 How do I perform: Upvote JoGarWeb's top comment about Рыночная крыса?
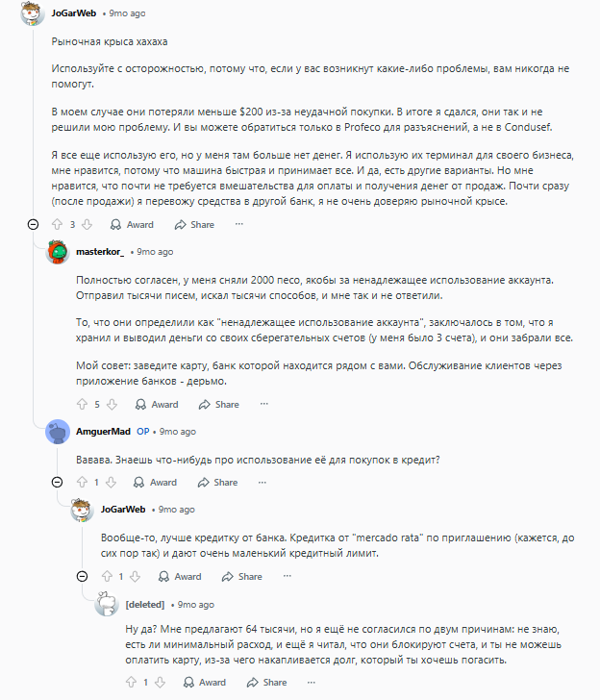[57, 224]
